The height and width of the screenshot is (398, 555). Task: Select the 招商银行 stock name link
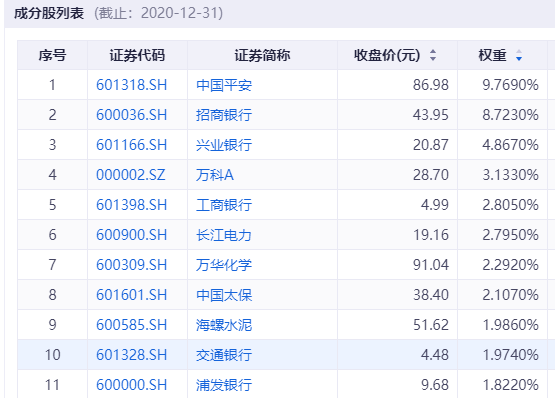tap(224, 115)
